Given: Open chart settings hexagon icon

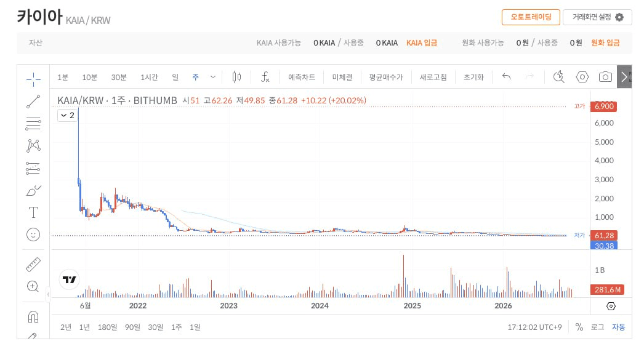Looking at the screenshot, I should pyautogui.click(x=582, y=77).
